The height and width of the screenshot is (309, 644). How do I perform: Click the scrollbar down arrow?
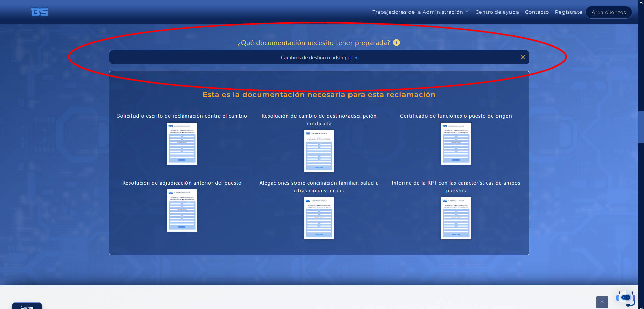click(641, 307)
